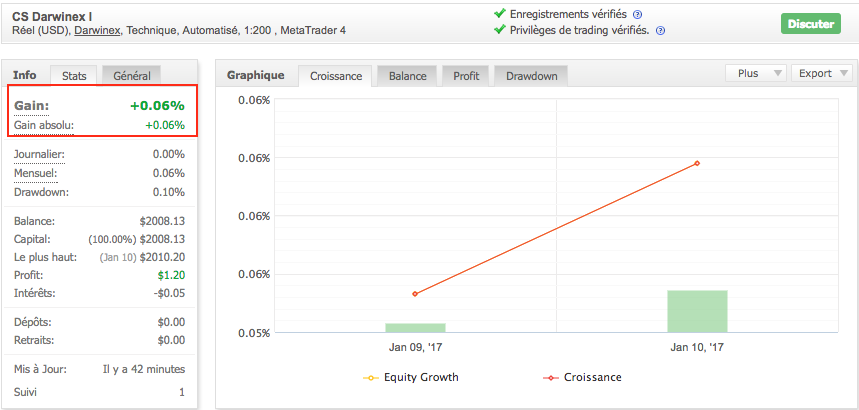Screen dimensions: 859x410
Task: Select the Profit chart tab
Action: coord(466,76)
